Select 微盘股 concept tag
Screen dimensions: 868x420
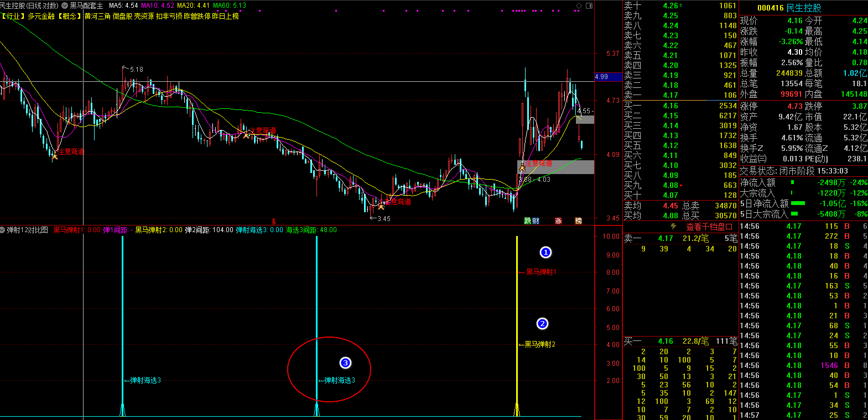pos(122,16)
